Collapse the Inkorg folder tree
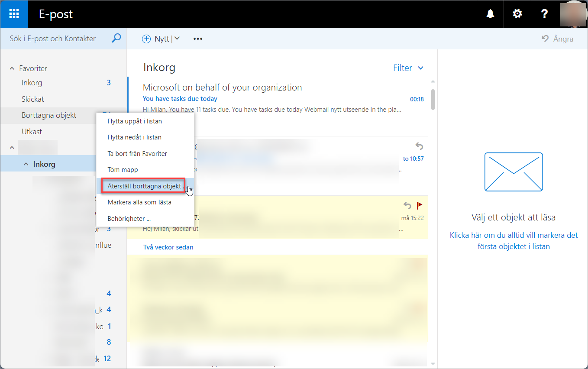This screenshot has height=369, width=588. point(26,164)
